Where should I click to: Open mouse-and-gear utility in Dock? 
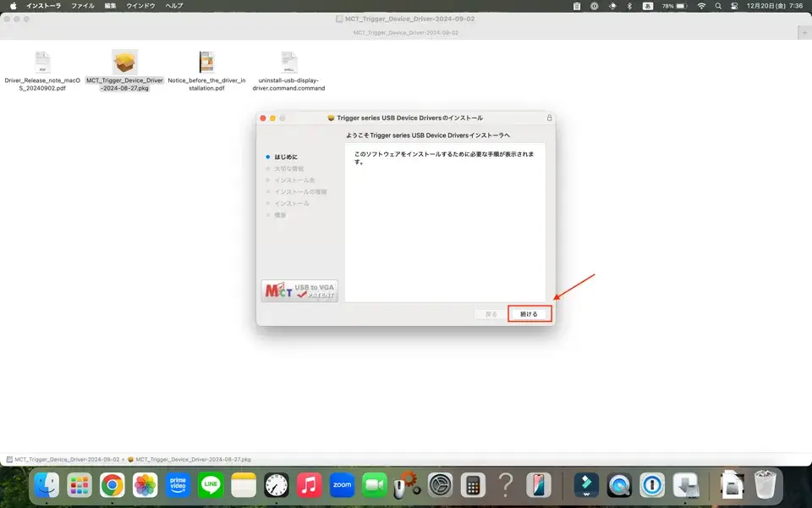point(406,484)
